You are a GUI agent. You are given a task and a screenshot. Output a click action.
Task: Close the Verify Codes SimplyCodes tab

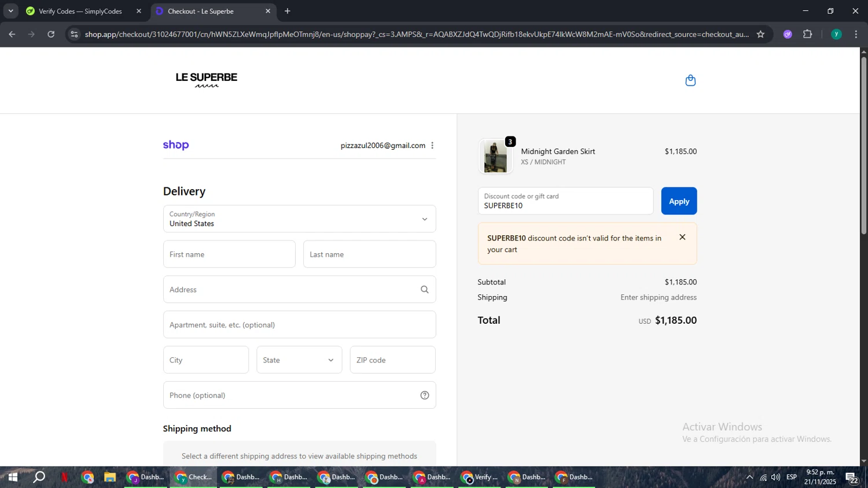tap(139, 11)
